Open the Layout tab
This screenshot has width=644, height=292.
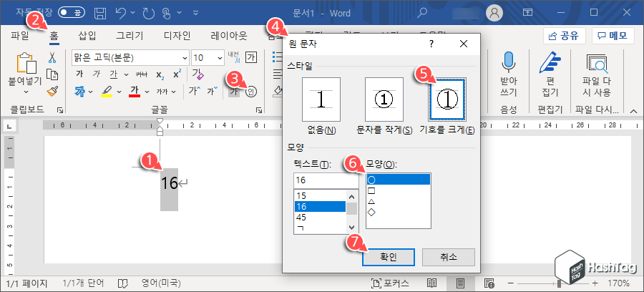tap(229, 36)
